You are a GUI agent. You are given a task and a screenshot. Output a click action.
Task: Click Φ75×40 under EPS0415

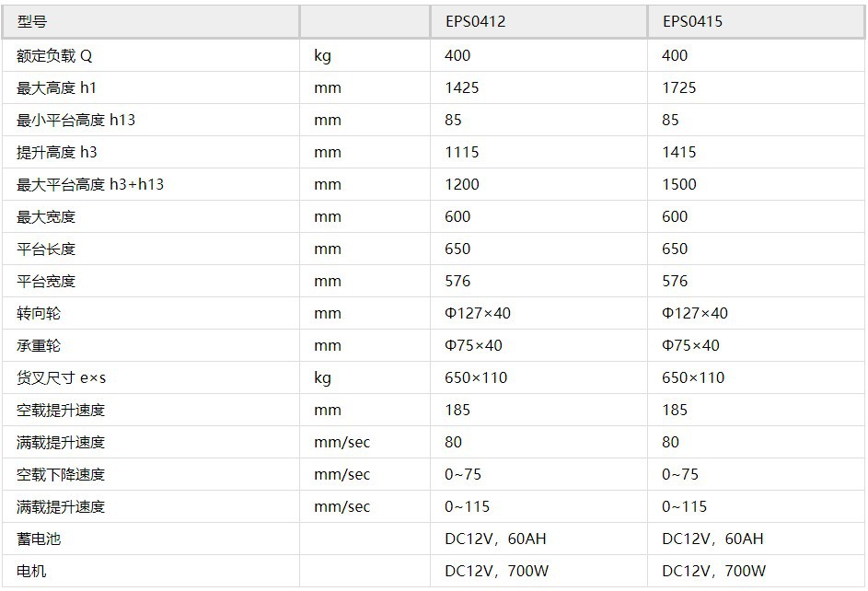pos(690,345)
